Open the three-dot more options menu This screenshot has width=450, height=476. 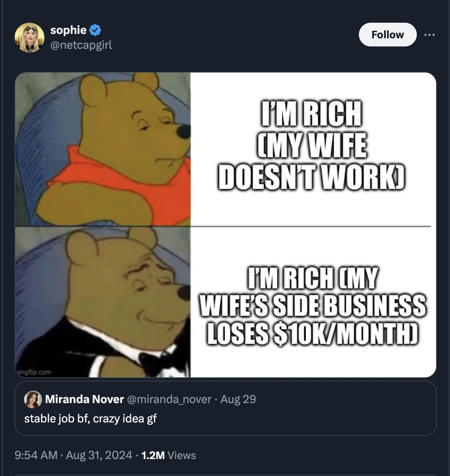pyautogui.click(x=429, y=35)
